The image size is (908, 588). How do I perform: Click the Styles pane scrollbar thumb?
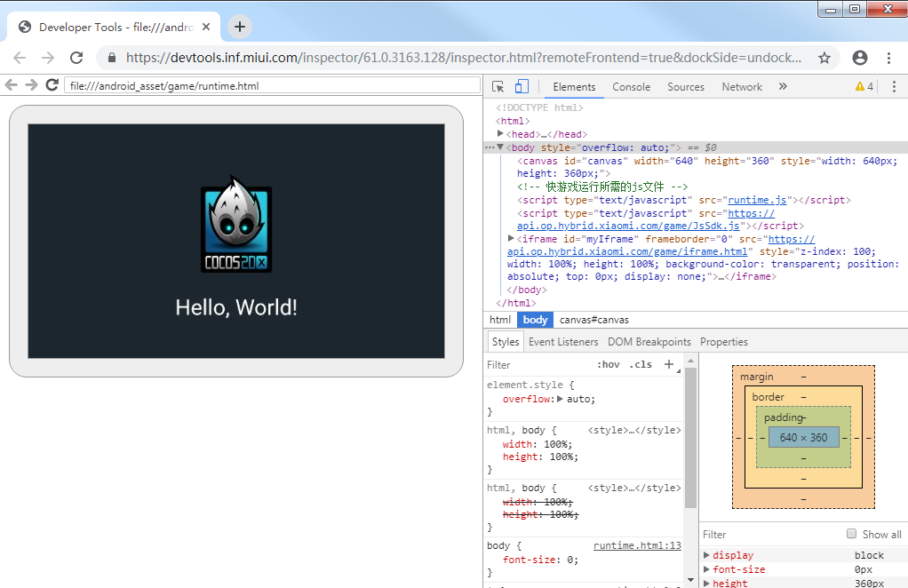click(x=690, y=438)
